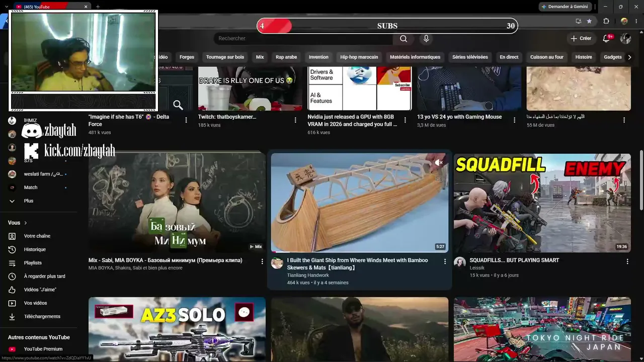Screen dimensions: 644x362
Task: Click the page vertical scrollbar thumb
Action: click(641, 180)
